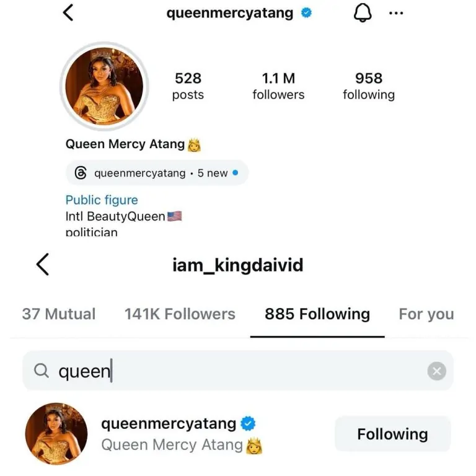Image resolution: width=476 pixels, height=476 pixels.
Task: Switch to the 37 Mutual tab
Action: pyautogui.click(x=59, y=314)
